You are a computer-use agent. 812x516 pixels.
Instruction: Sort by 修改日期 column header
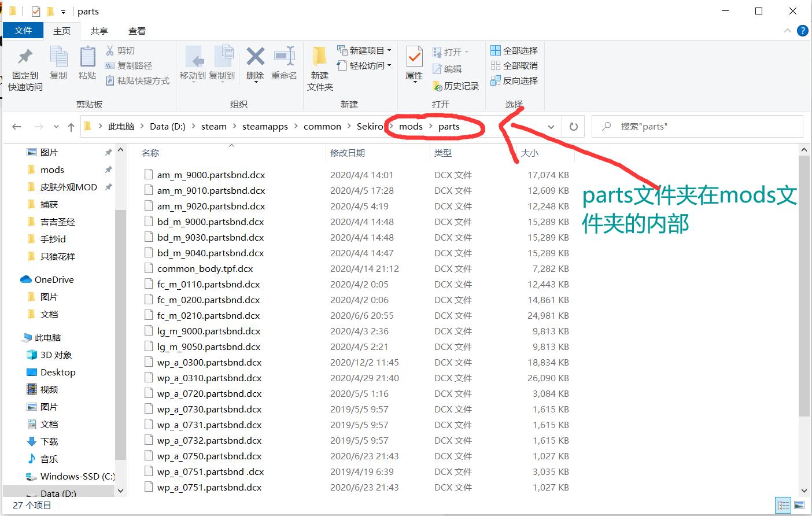point(348,153)
